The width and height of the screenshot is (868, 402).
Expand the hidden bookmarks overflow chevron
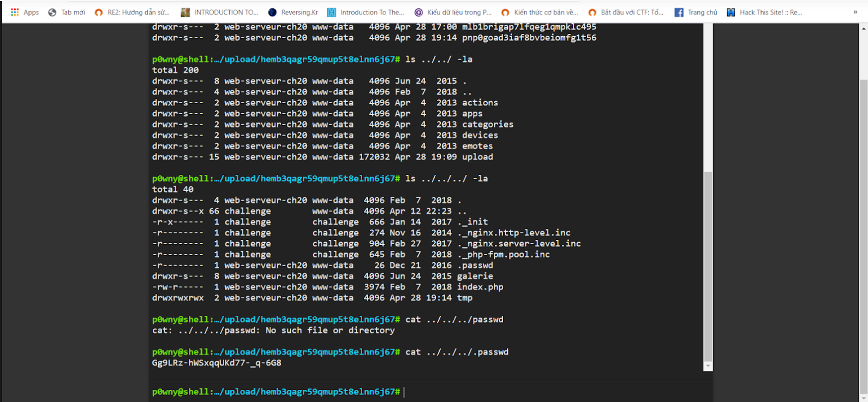click(x=855, y=12)
